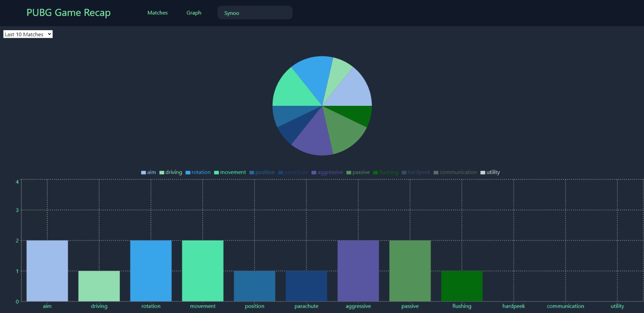This screenshot has width=644, height=313.
Task: Click the parachute x-axis label
Action: pos(306,306)
